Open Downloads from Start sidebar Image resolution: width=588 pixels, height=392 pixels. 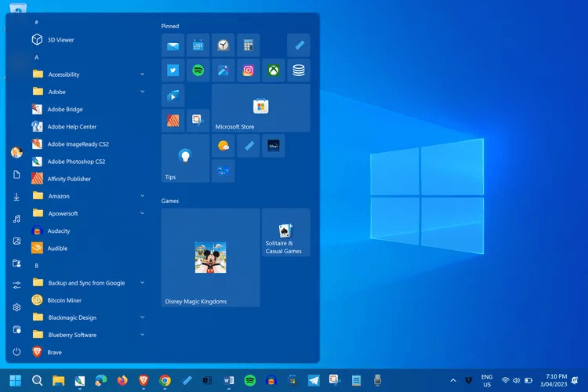pos(16,197)
